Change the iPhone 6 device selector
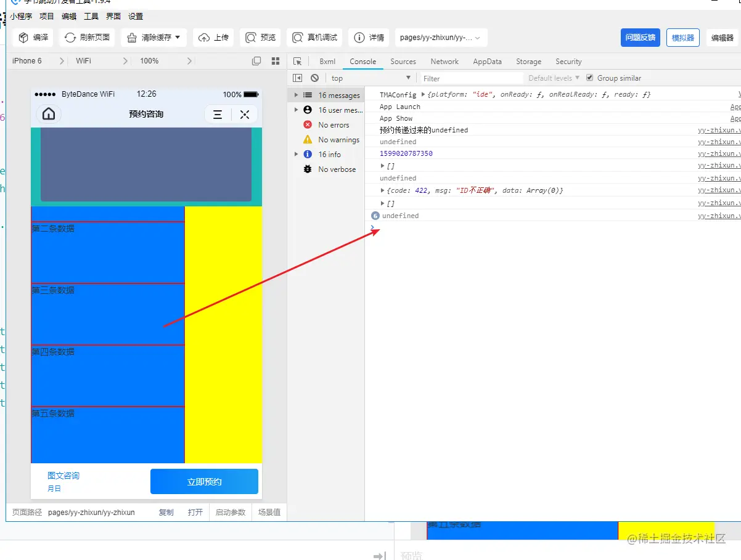The height and width of the screenshot is (560, 741). 38,61
